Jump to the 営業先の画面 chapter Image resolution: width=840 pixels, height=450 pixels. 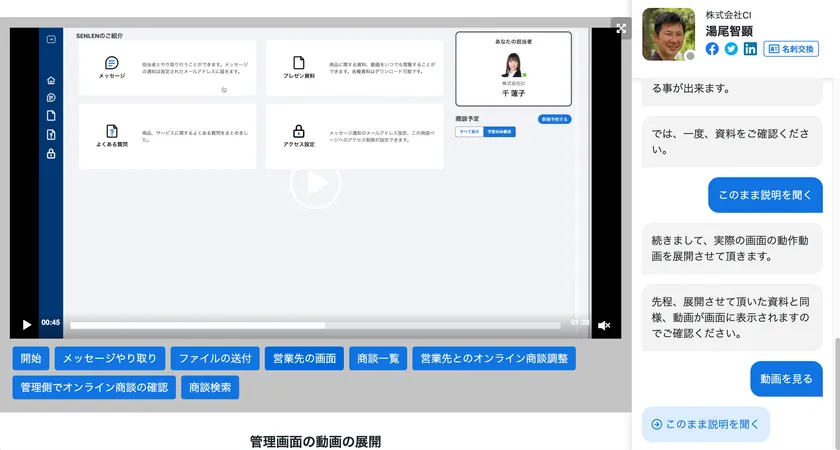(304, 358)
